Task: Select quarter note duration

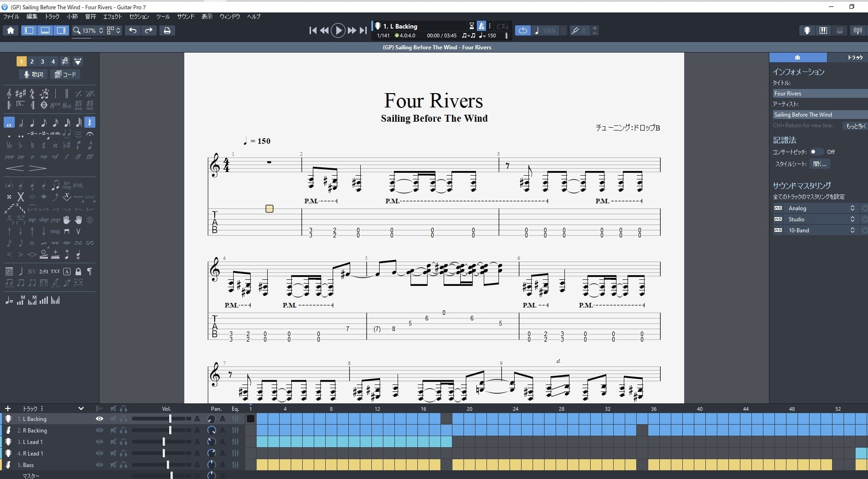Action: pyautogui.click(x=32, y=123)
